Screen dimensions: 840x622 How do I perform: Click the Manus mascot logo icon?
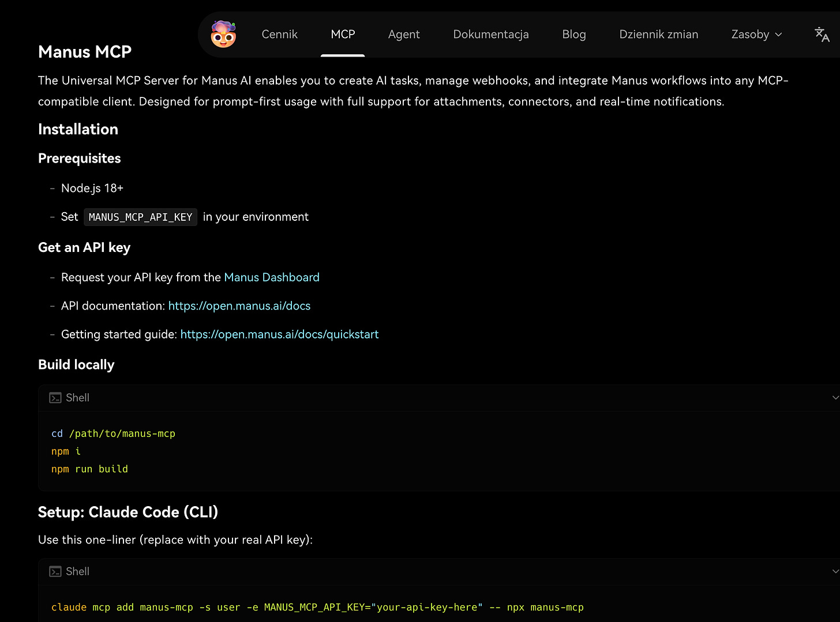pos(223,34)
